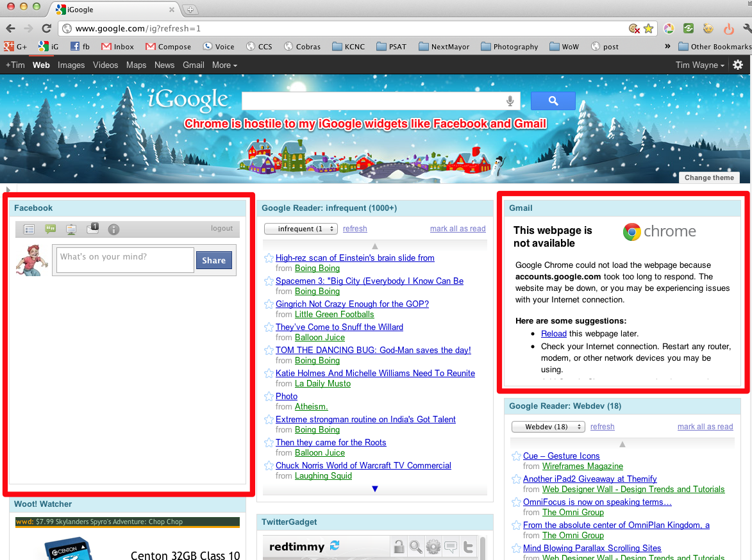Open Facebook widget news feed icon

click(x=29, y=229)
